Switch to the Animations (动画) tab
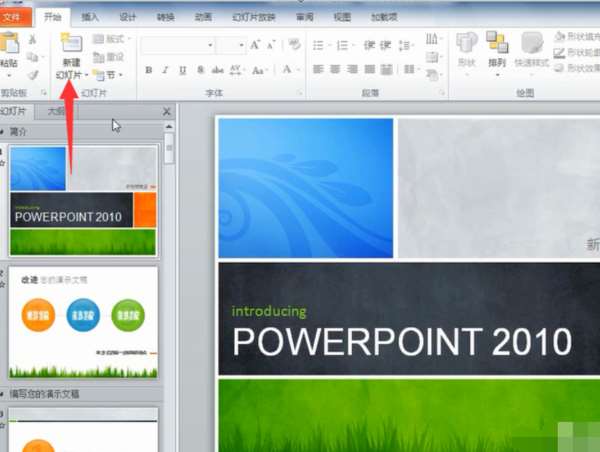This screenshot has width=600, height=452. pyautogui.click(x=203, y=17)
